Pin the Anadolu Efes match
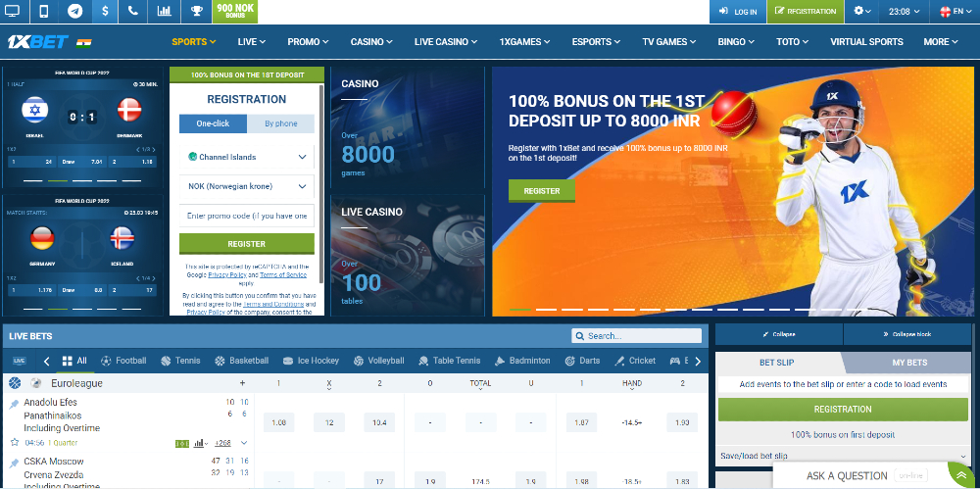Viewport: 980px width, 489px height. 14,404
